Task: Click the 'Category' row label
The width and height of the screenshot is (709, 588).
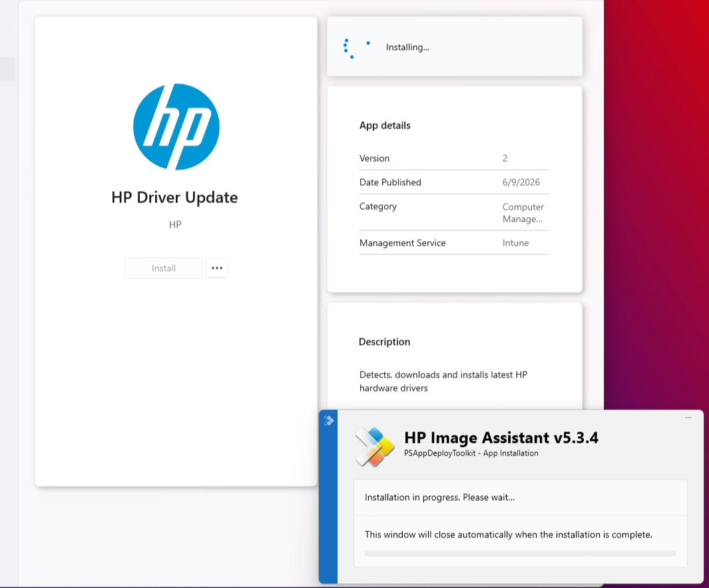Action: point(378,206)
